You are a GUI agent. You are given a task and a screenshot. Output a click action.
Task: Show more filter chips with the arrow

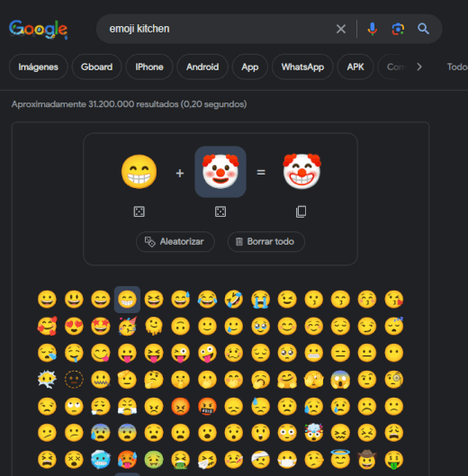(x=419, y=67)
